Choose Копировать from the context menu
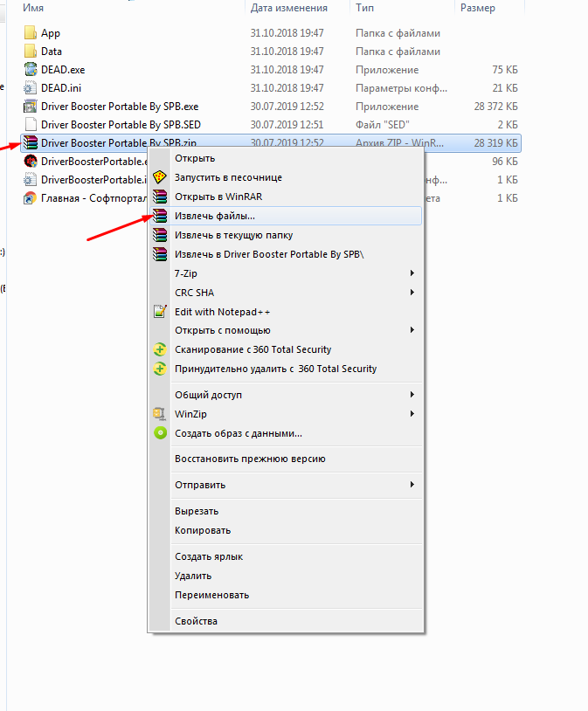This screenshot has width=588, height=711. click(286, 530)
